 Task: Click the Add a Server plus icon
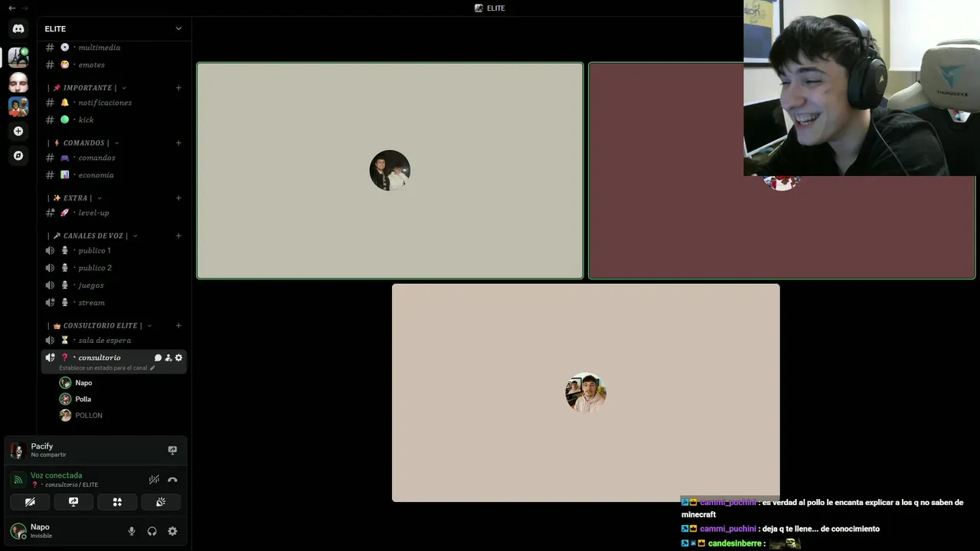(x=18, y=131)
